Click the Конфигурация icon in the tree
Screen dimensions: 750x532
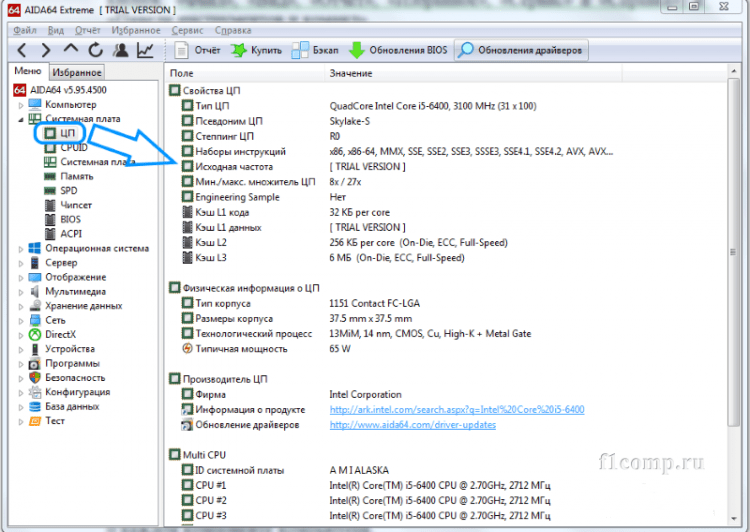tap(34, 392)
